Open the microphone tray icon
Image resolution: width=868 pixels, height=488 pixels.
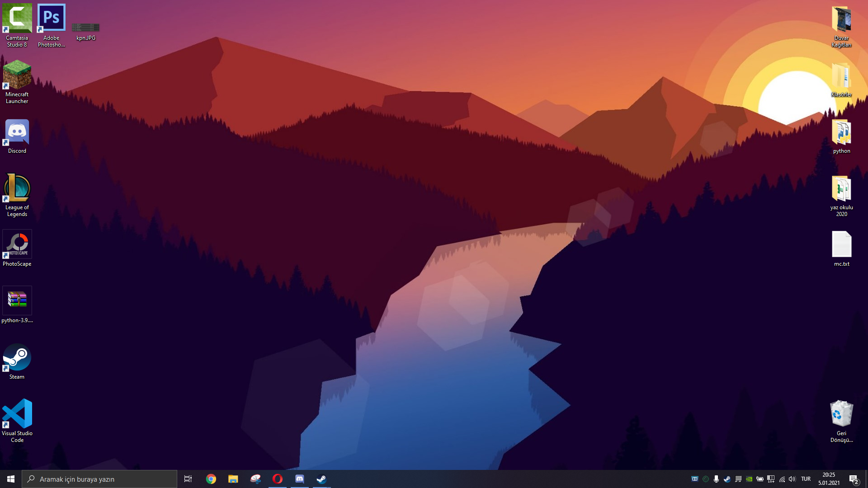pyautogui.click(x=716, y=479)
